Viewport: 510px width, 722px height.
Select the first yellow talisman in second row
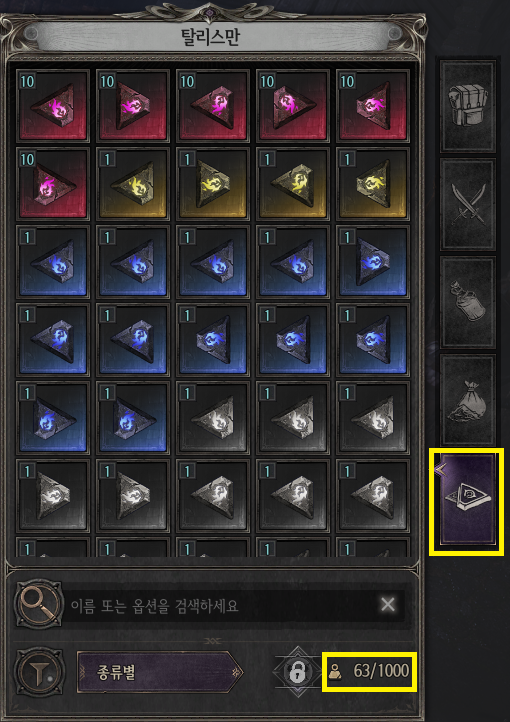click(133, 183)
